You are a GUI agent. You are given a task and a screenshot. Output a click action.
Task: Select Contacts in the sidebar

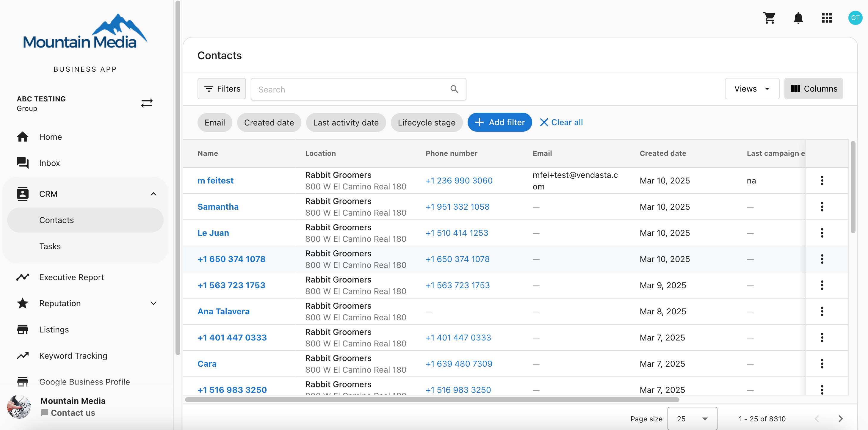pos(85,220)
